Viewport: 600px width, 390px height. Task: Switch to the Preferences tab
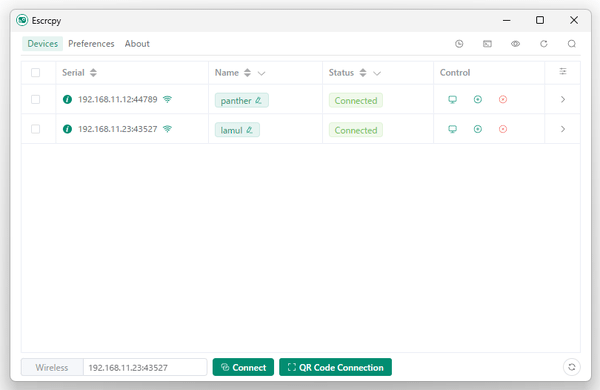91,44
